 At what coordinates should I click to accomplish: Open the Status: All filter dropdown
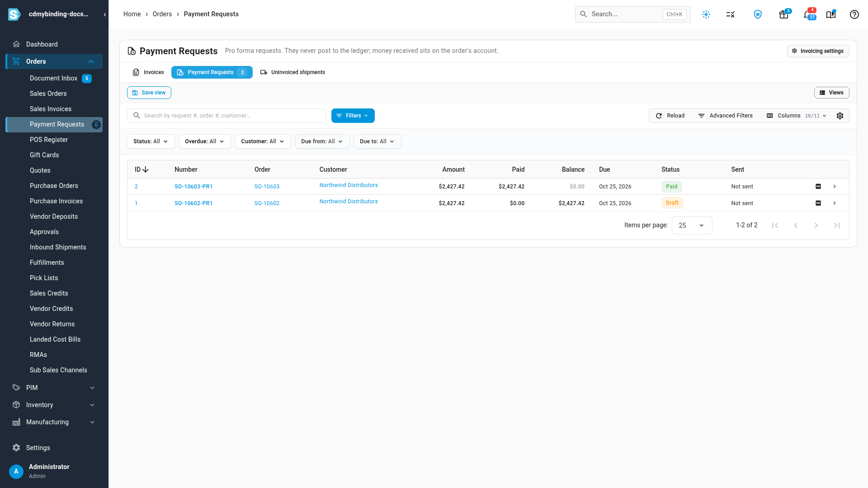pyautogui.click(x=151, y=141)
